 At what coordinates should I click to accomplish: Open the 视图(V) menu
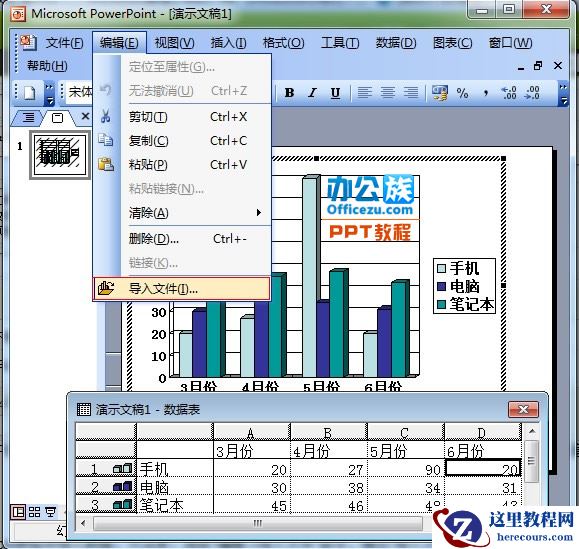click(174, 43)
